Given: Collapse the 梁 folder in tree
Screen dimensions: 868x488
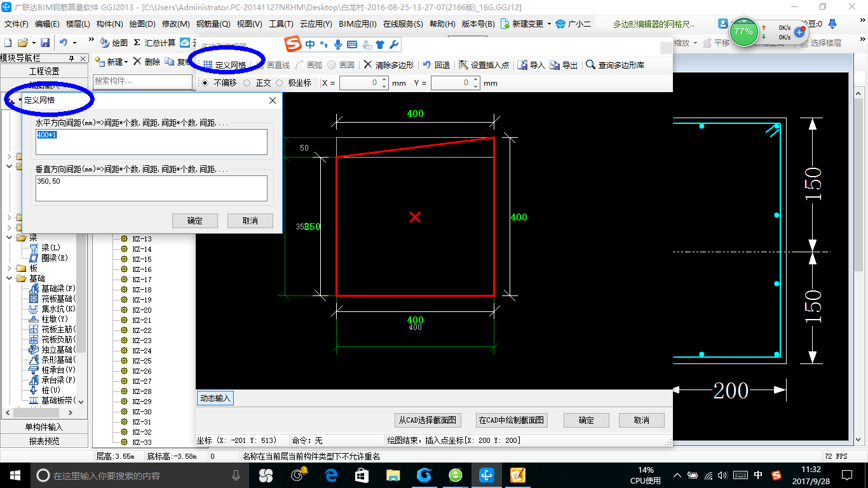Looking at the screenshot, I should [10, 238].
